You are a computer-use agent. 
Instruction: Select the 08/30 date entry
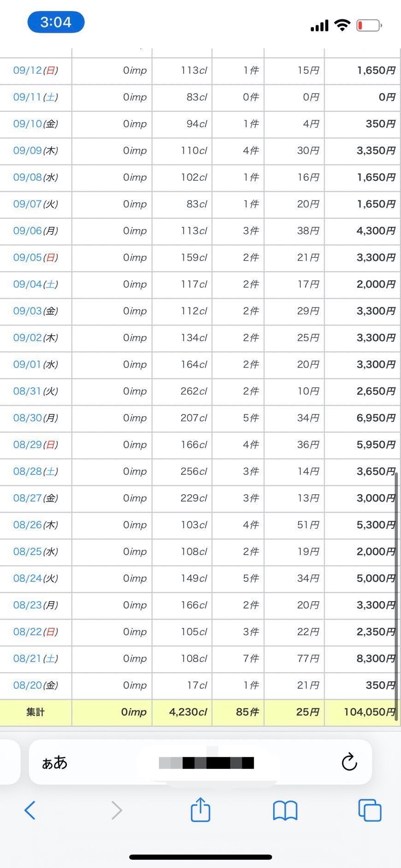click(x=27, y=418)
